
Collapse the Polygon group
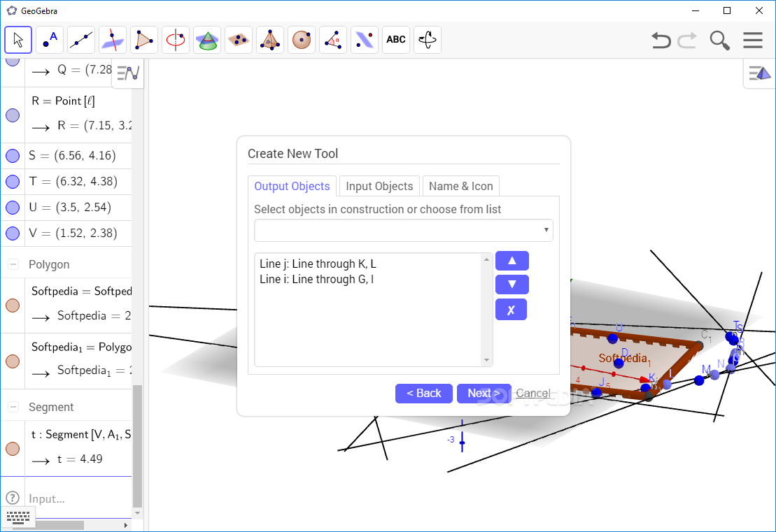[x=13, y=264]
